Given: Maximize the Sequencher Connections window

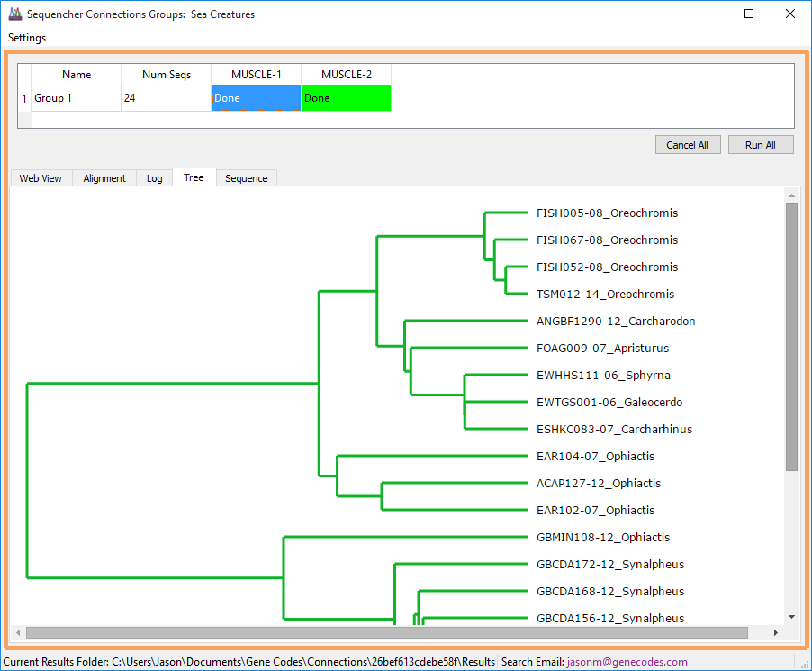Looking at the screenshot, I should [x=749, y=14].
